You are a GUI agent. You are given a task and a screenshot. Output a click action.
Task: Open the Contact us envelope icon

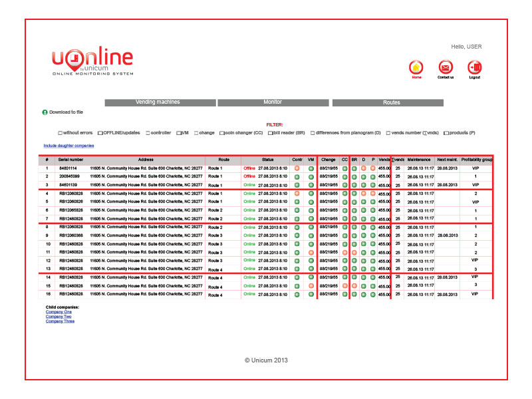point(446,67)
